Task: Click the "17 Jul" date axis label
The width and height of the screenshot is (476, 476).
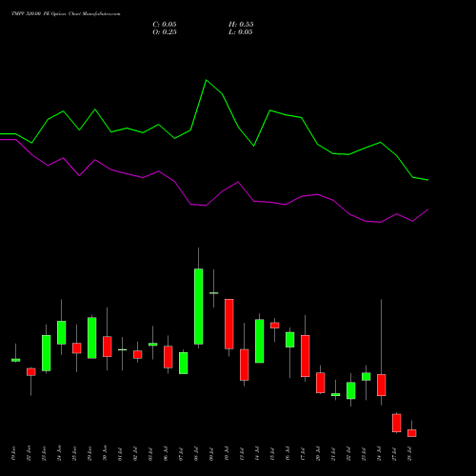Action: click(303, 454)
